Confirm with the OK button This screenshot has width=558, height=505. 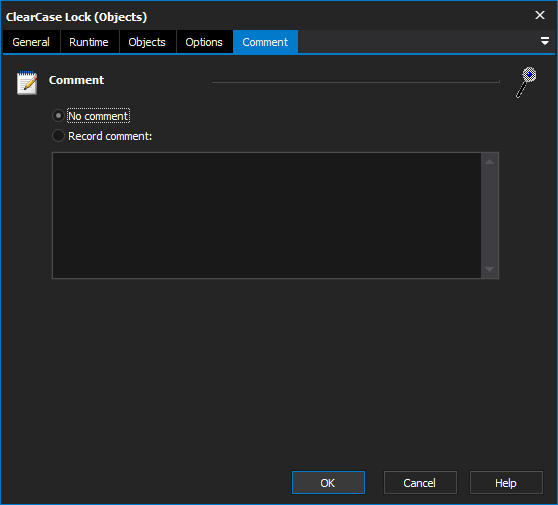pos(328,483)
